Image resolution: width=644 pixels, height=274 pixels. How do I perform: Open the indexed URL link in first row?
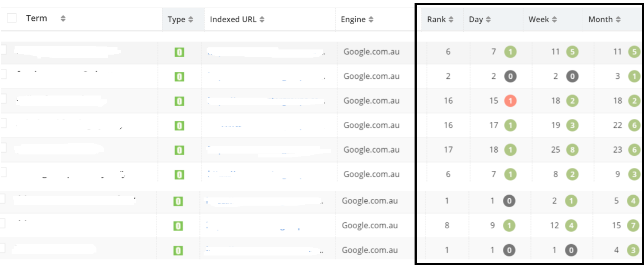click(265, 52)
